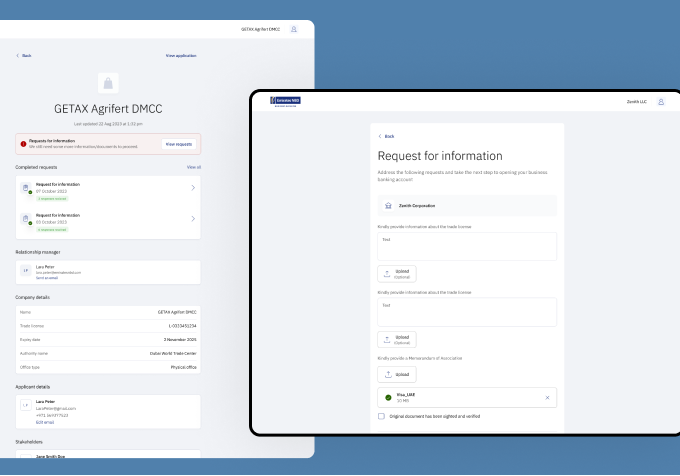Open the View application link
Image resolution: width=680 pixels, height=476 pixels.
coord(181,56)
